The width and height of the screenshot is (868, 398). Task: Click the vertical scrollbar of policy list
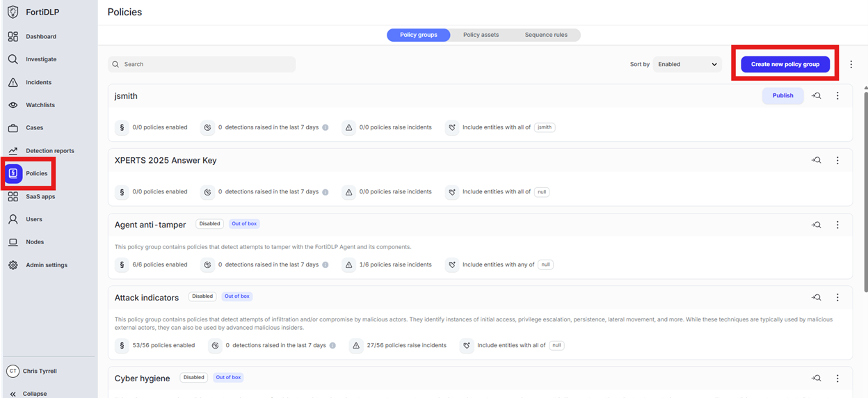coord(866,191)
